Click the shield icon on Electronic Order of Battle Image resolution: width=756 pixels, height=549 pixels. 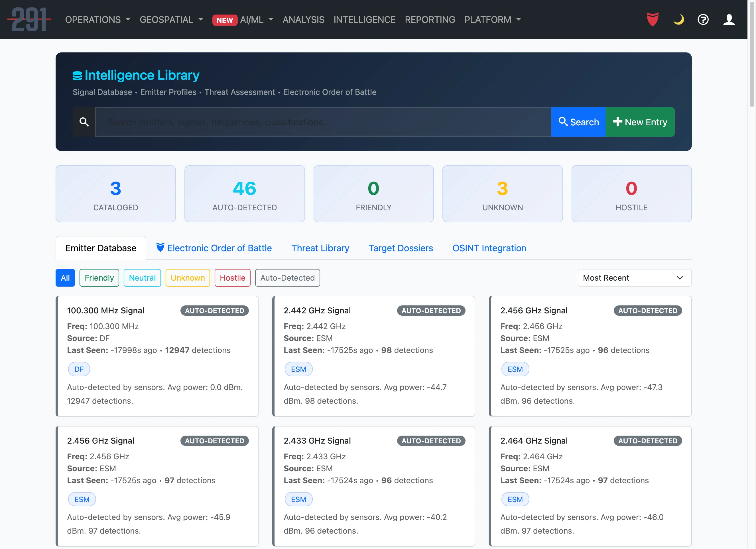(x=160, y=248)
